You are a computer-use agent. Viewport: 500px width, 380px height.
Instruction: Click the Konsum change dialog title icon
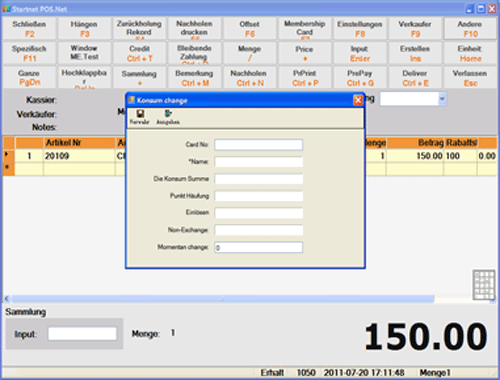(132, 100)
